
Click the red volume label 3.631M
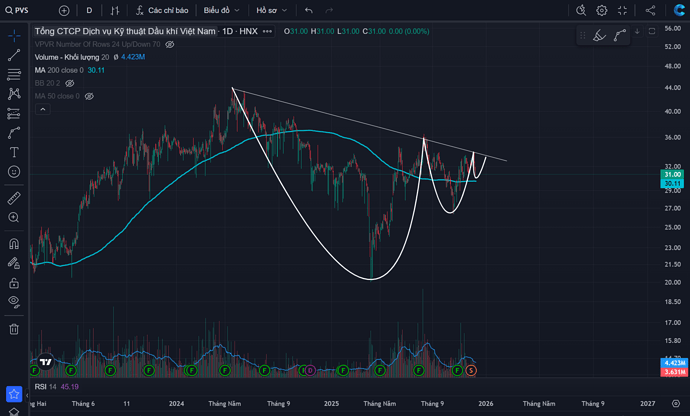tap(674, 372)
